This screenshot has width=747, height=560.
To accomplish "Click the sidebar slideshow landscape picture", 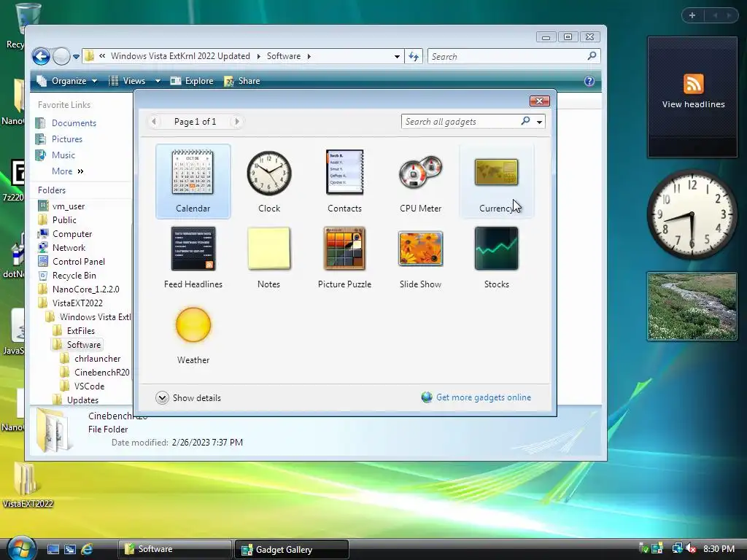I will (692, 306).
